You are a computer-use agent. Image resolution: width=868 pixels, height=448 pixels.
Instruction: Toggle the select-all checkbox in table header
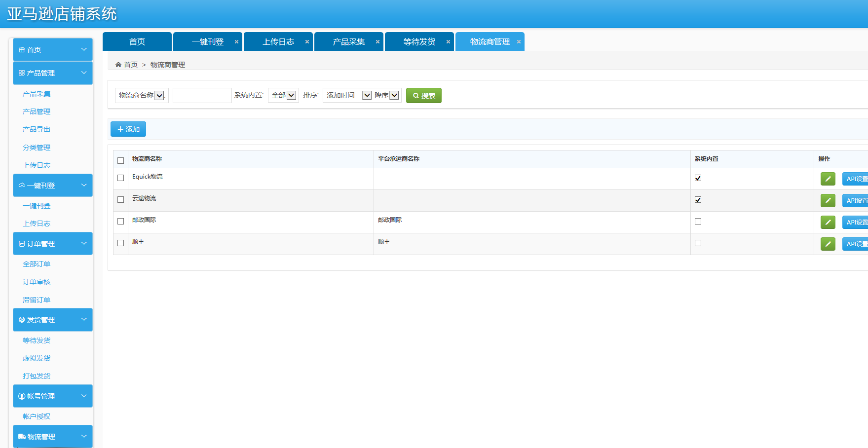coord(120,160)
